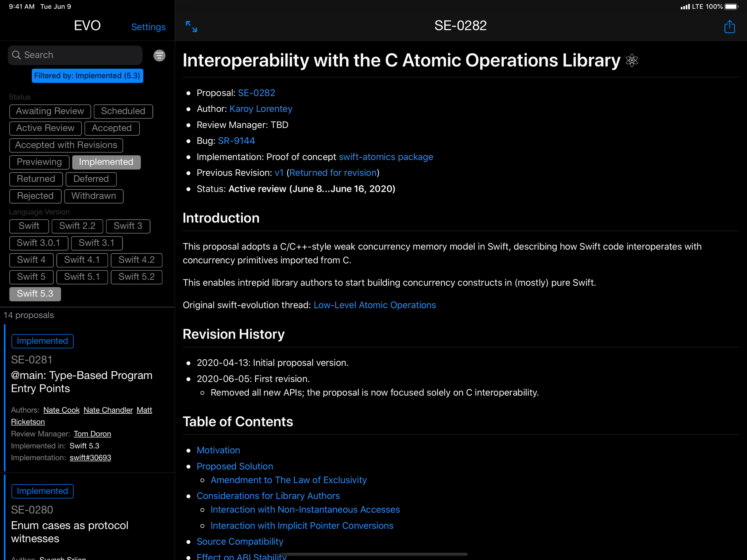
Task: Tap the Filtered by: Implemented (5.3) badge
Action: (88, 76)
